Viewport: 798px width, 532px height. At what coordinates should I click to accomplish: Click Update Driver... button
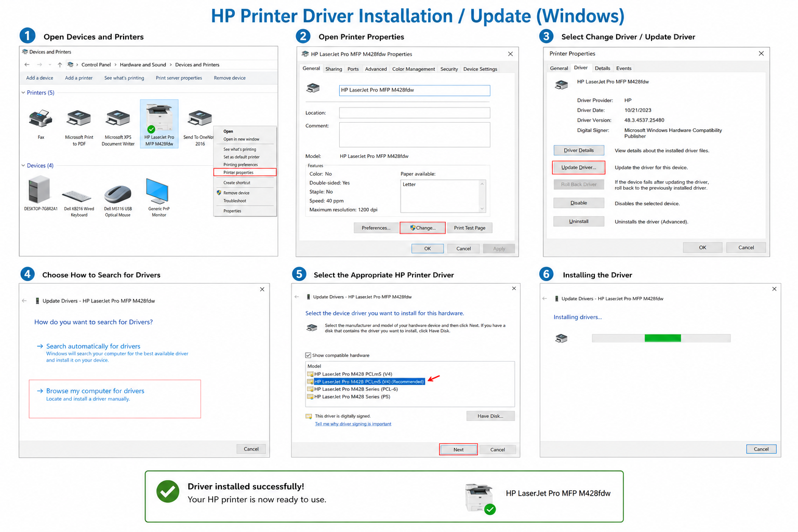(579, 167)
